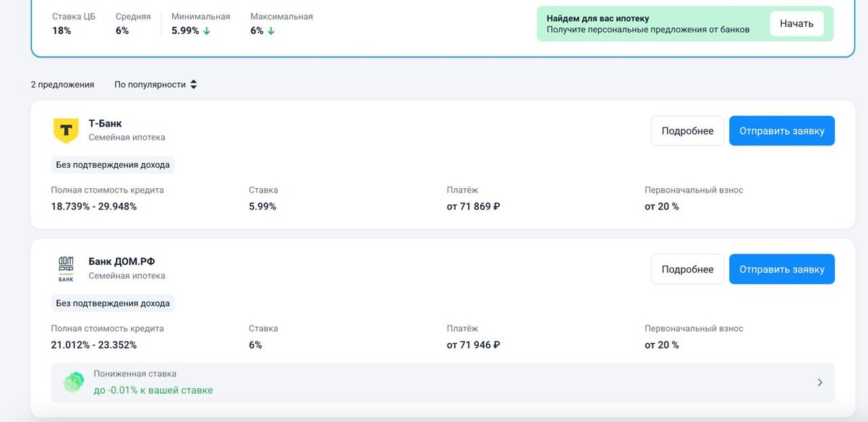Click the down arrow beside Максимальная 6%
This screenshot has height=422, width=868.
pyautogui.click(x=271, y=31)
